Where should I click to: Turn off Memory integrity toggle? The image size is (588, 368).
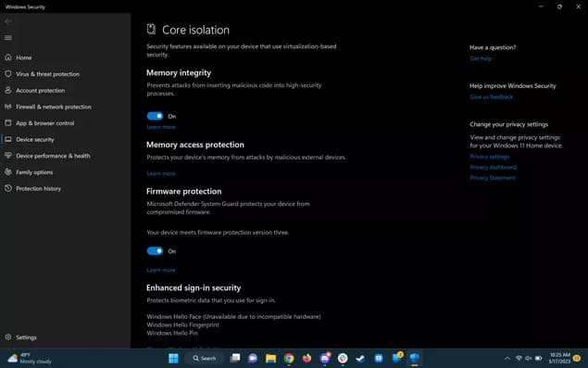155,116
